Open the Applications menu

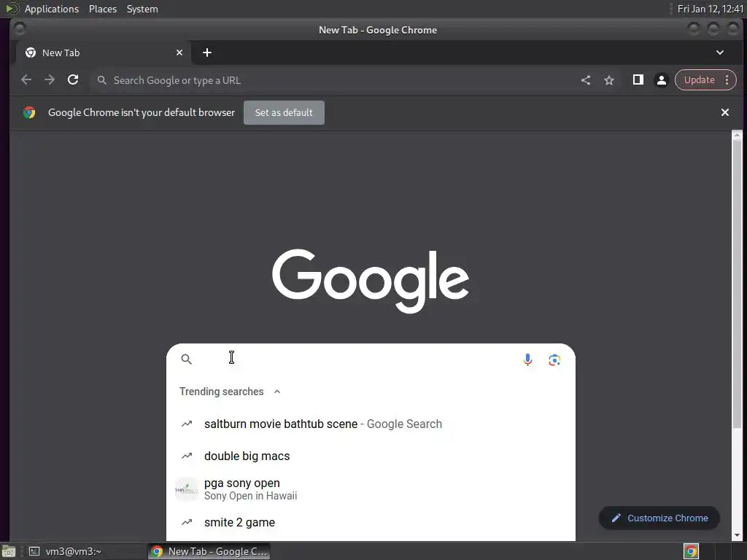[52, 9]
